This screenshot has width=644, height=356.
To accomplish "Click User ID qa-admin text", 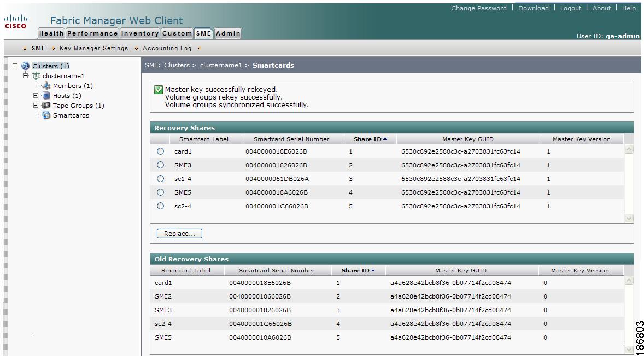I will point(608,36).
